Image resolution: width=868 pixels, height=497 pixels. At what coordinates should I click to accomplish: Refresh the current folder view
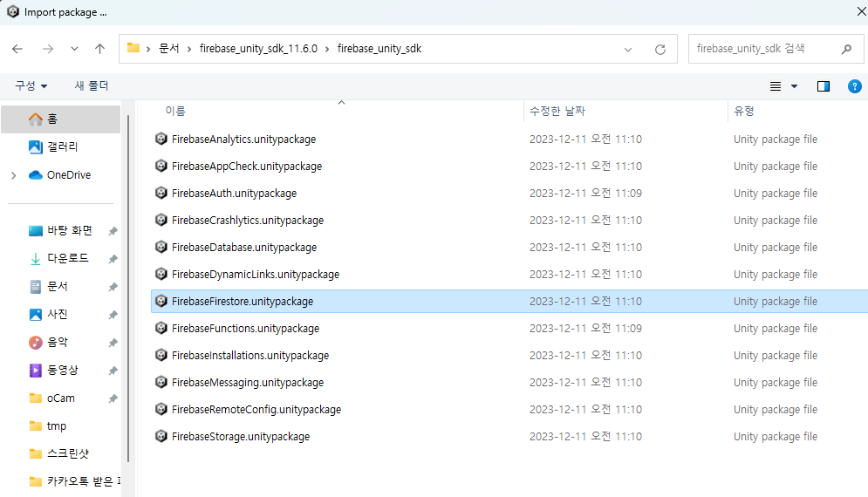(660, 49)
